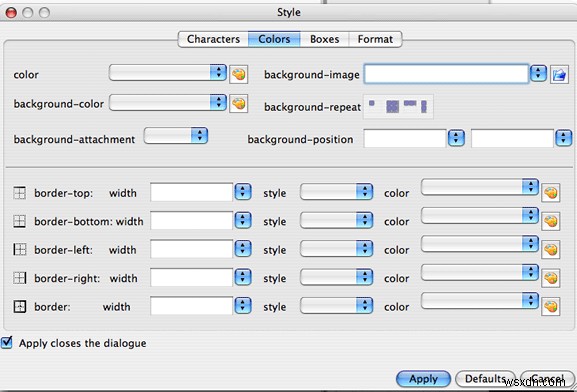
Task: Focus the first background-position input field
Action: 405,138
